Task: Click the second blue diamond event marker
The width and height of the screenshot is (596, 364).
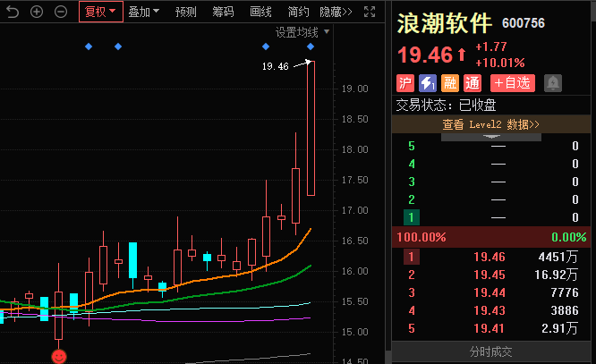Action: pyautogui.click(x=118, y=47)
